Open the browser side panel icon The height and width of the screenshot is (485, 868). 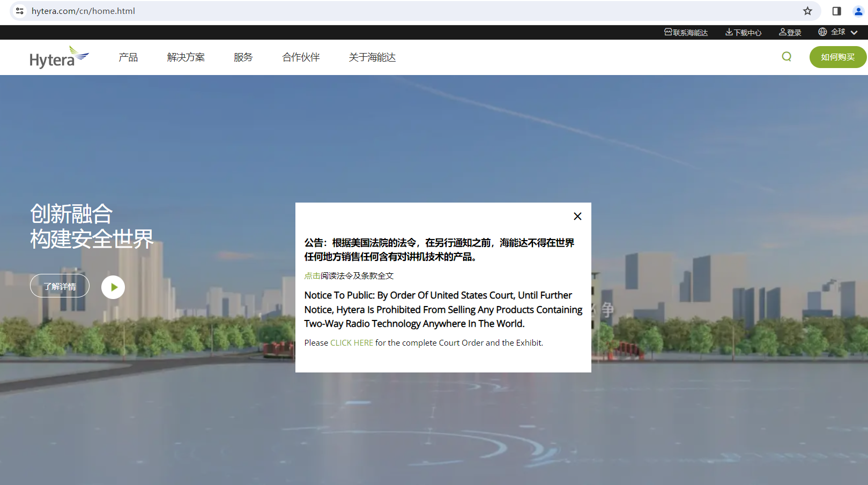point(836,11)
